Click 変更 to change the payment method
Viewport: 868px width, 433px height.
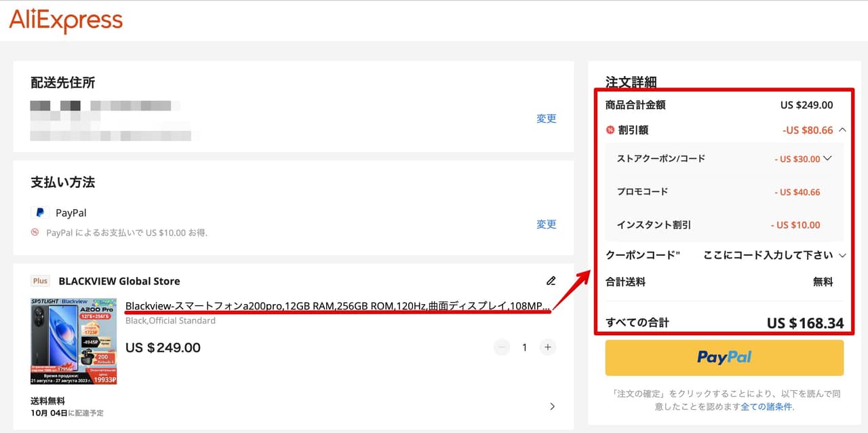pos(546,225)
